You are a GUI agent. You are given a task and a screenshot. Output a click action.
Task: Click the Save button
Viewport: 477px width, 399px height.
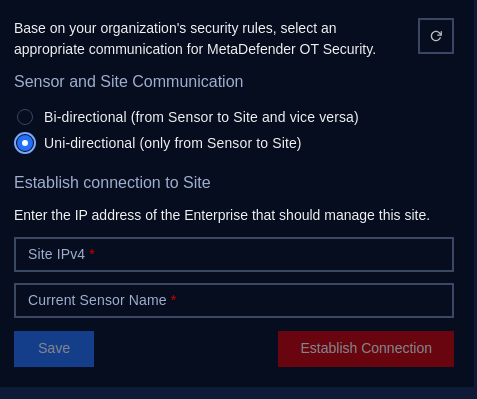[x=54, y=349]
